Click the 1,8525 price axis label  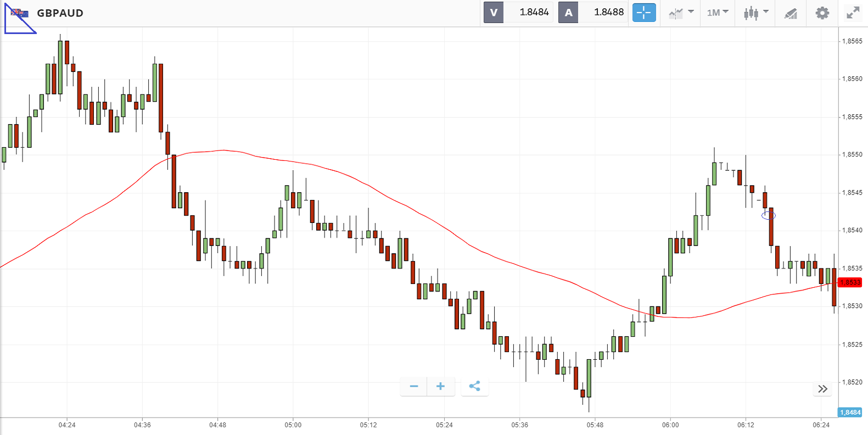tap(852, 345)
